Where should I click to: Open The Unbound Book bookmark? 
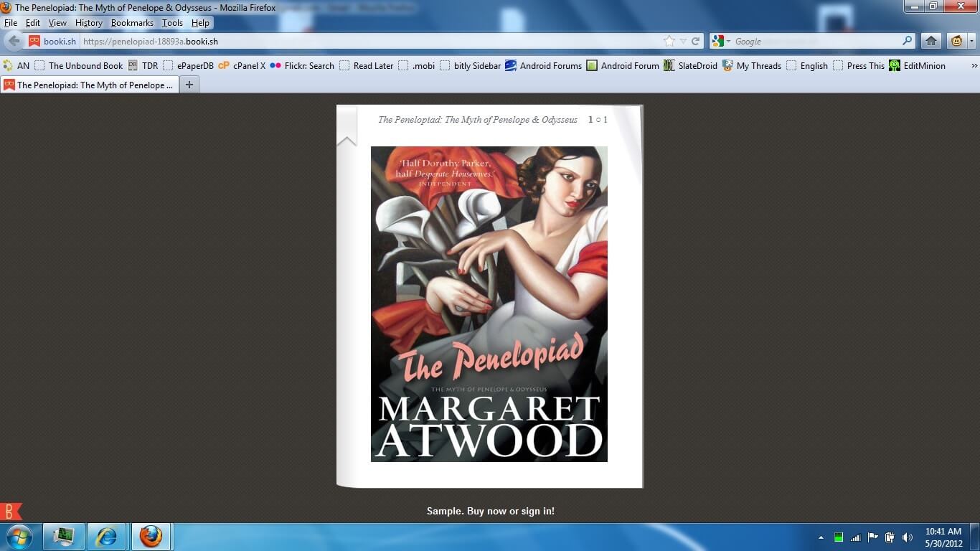tap(79, 65)
